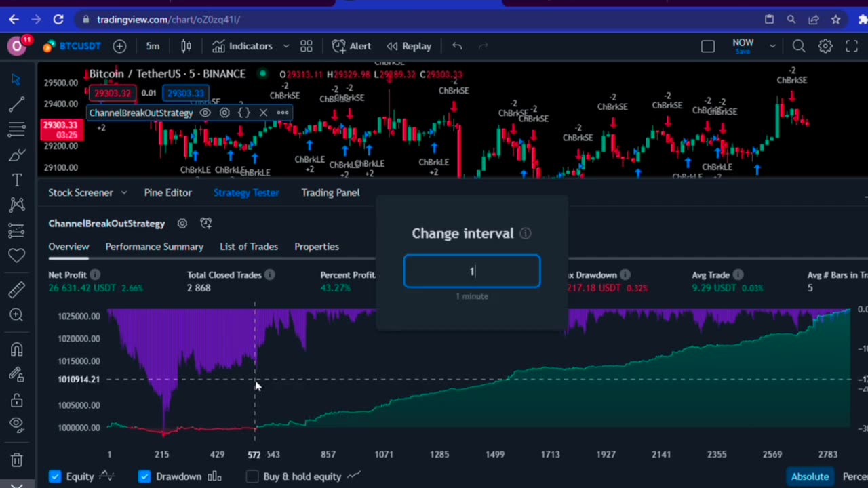The height and width of the screenshot is (488, 868).
Task: Uncheck the Equity checkbox
Action: click(x=55, y=476)
